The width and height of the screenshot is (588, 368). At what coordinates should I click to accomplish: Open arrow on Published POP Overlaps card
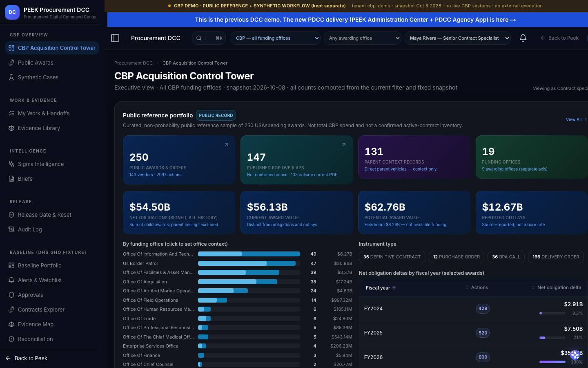pos(344,145)
